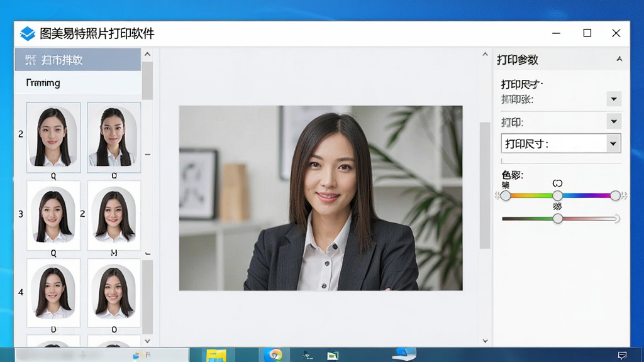The height and width of the screenshot is (362, 644).
Task: Click the main portrait photo in preview area
Action: coord(321,198)
